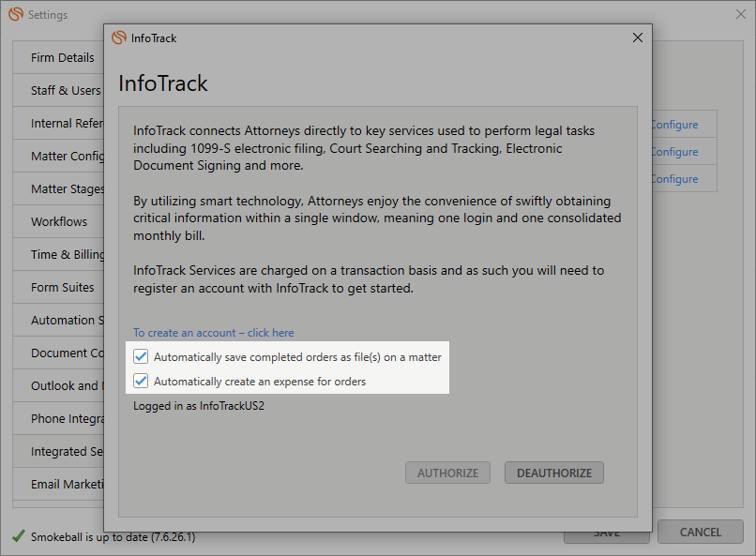The image size is (756, 556).
Task: Close the InfoTrack dialog
Action: tap(638, 38)
